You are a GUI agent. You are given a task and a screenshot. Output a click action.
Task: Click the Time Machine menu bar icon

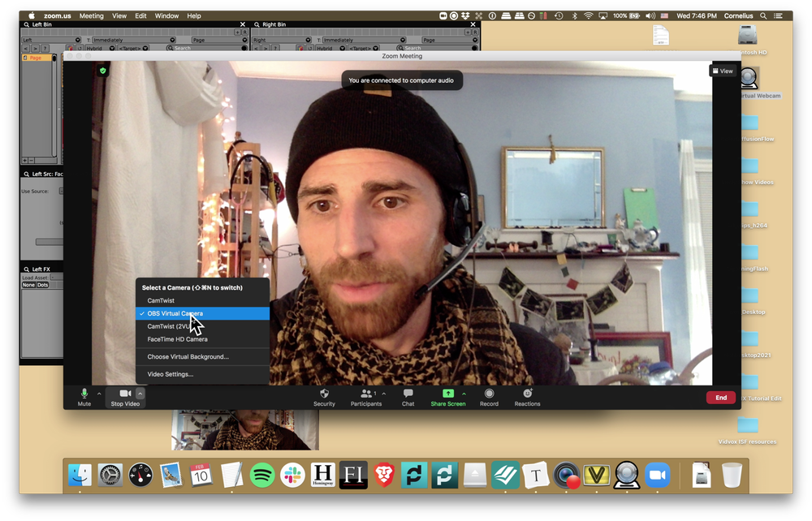(559, 16)
